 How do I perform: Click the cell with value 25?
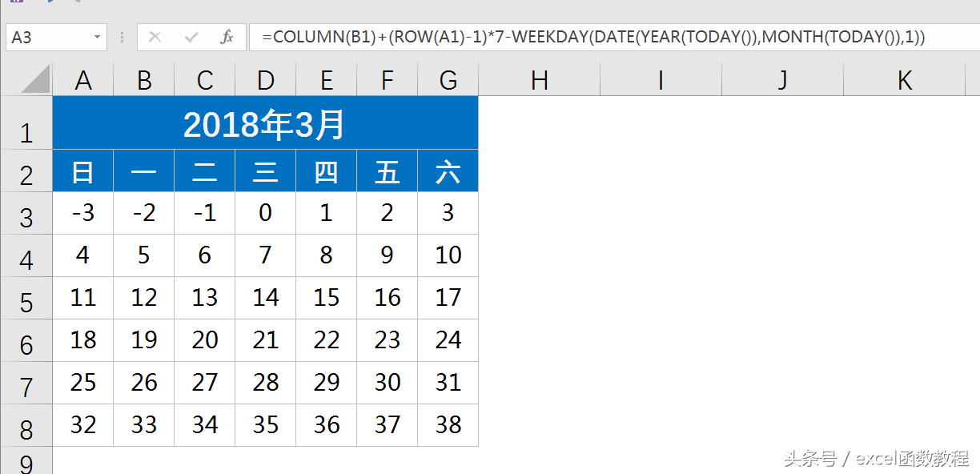pos(83,384)
